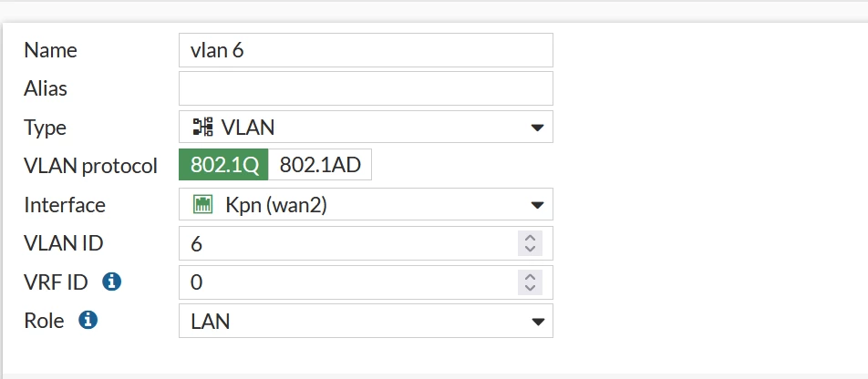Select the Kpn (wan2) interface box

(366, 204)
